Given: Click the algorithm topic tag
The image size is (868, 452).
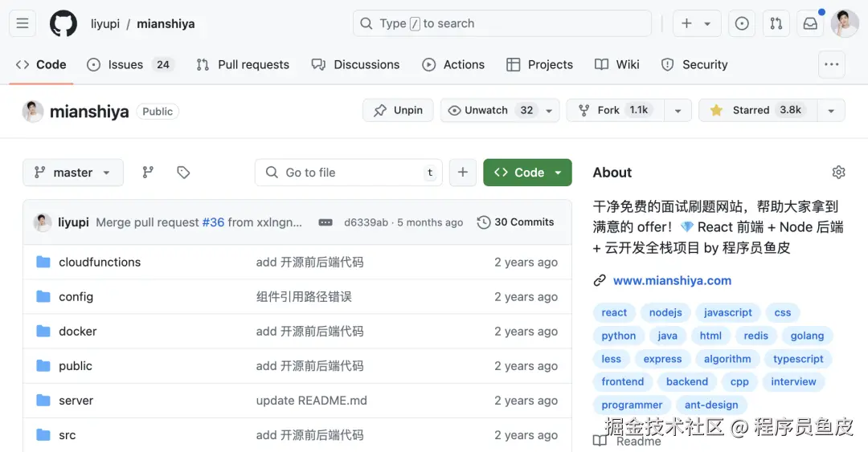Looking at the screenshot, I should click(727, 359).
